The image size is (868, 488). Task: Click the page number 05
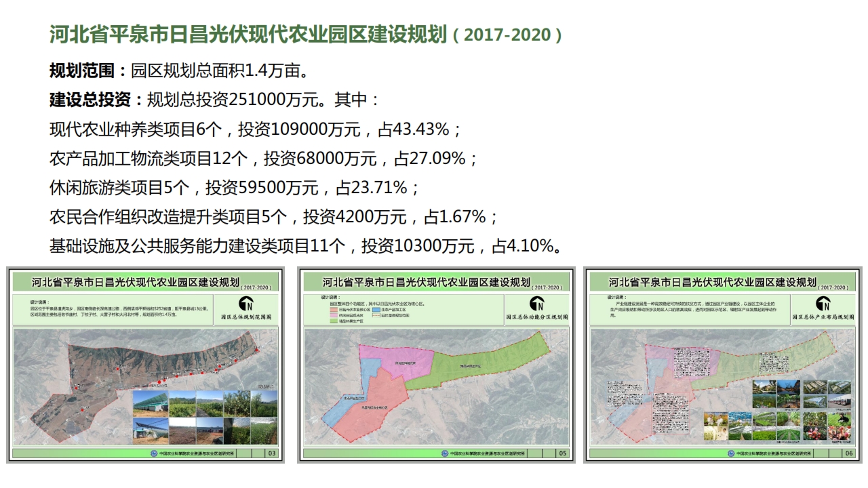coord(562,453)
